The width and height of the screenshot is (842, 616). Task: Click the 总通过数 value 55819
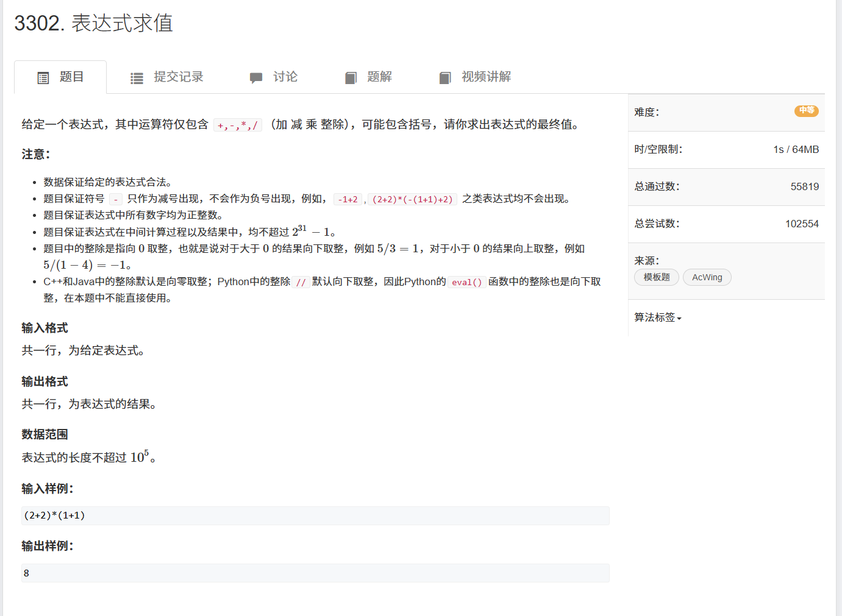[805, 186]
